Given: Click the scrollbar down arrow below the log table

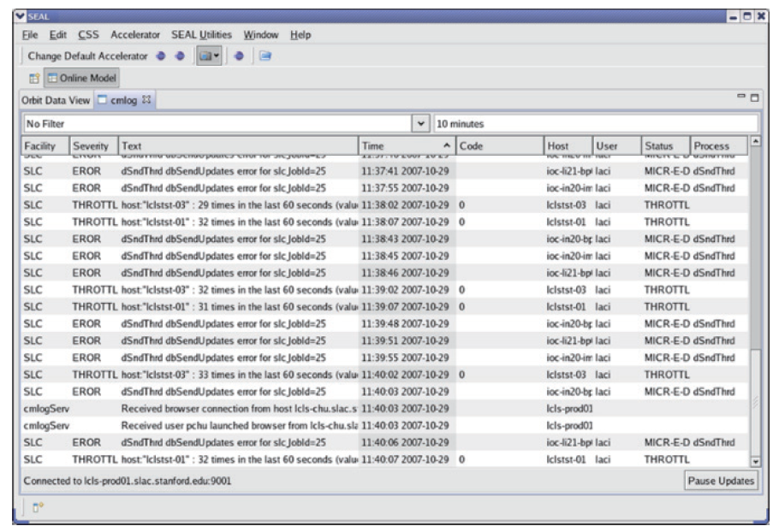Looking at the screenshot, I should click(x=755, y=462).
